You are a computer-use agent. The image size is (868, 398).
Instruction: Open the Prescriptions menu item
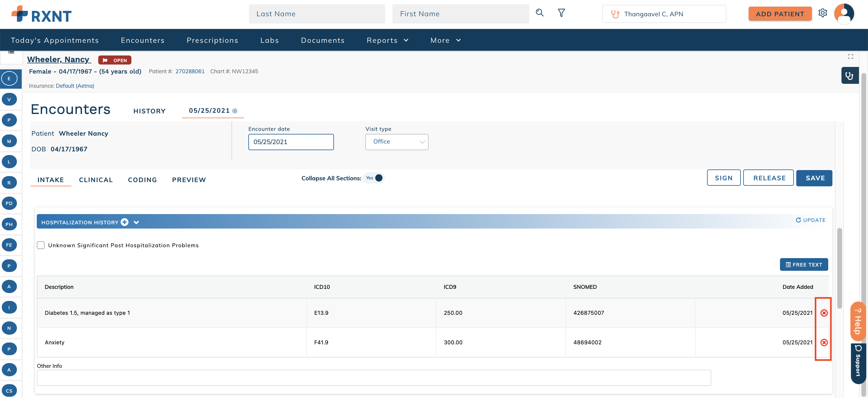click(x=212, y=40)
